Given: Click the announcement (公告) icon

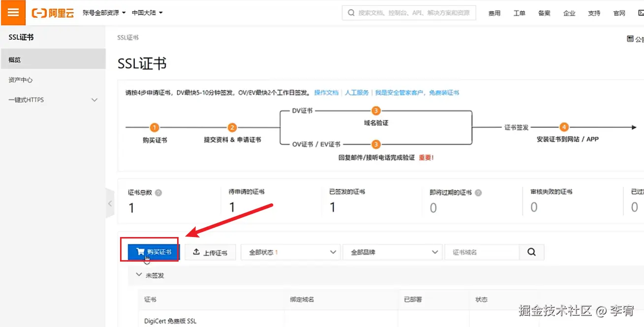Looking at the screenshot, I should click(630, 38).
